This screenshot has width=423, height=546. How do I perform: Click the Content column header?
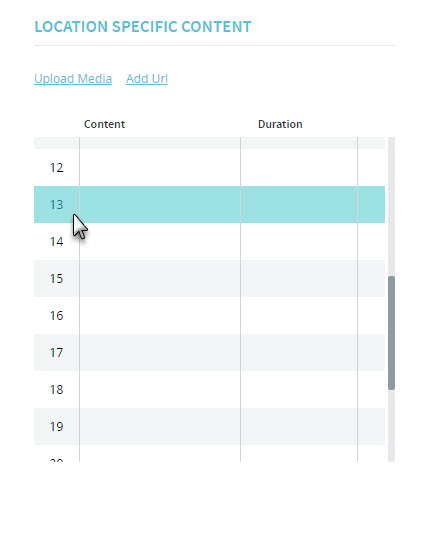point(104,124)
